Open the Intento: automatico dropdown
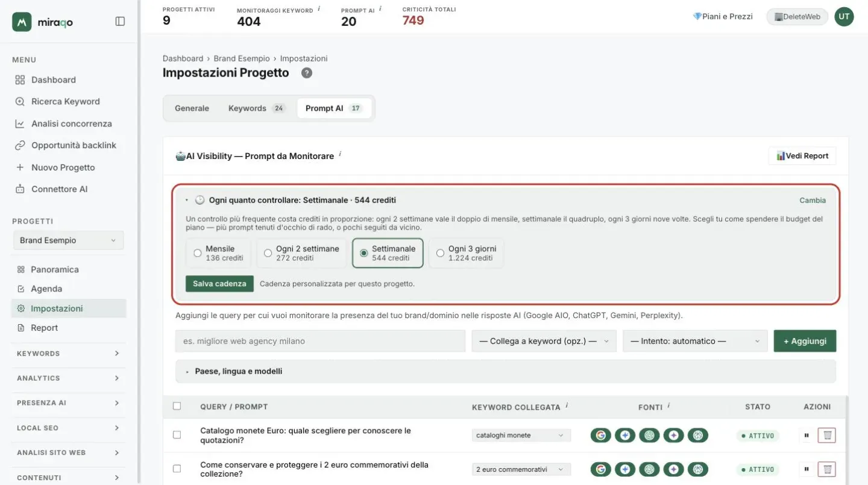868x485 pixels. click(x=695, y=341)
